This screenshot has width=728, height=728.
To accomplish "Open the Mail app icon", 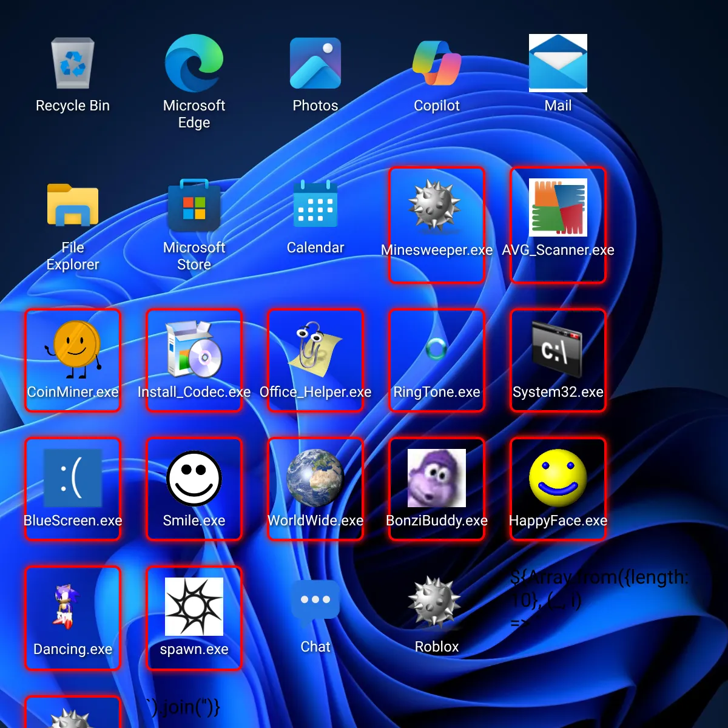I will pos(558,63).
